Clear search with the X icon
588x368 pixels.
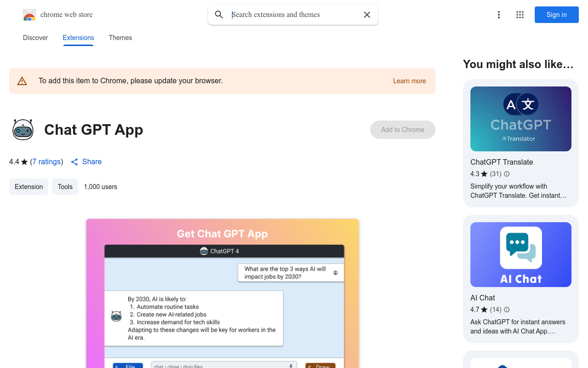(367, 15)
